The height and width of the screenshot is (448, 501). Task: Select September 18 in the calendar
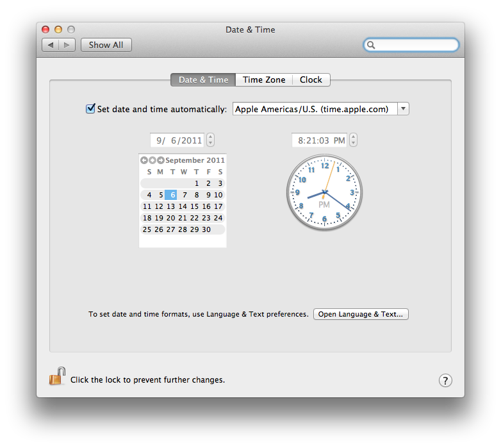(x=147, y=218)
